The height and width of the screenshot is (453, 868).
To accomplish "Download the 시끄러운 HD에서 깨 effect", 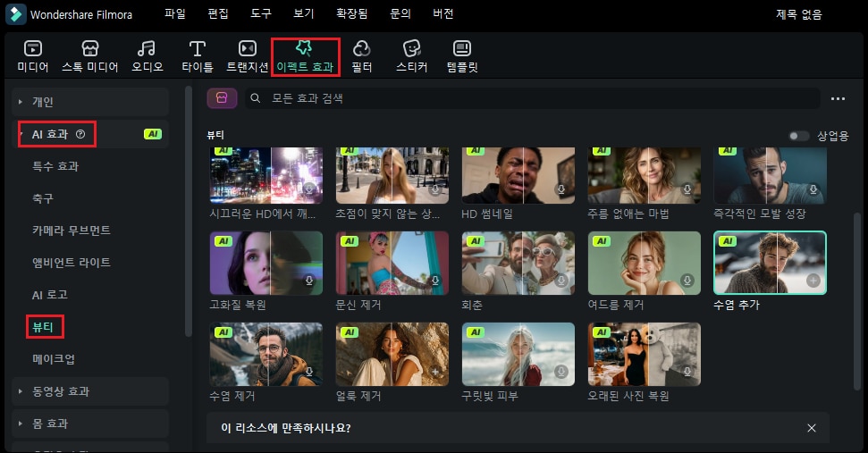I will tap(309, 189).
